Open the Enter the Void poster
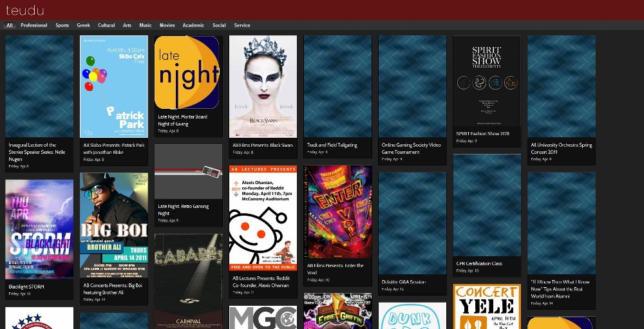This screenshot has height=329, width=644. tap(337, 212)
